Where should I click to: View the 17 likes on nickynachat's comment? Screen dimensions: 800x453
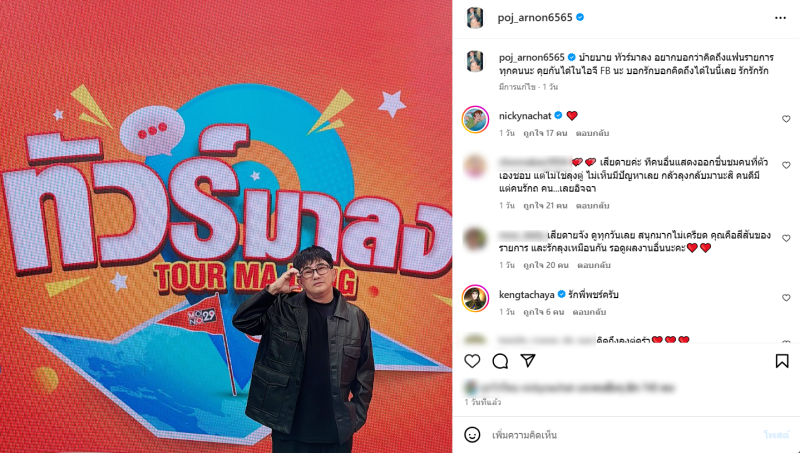pyautogui.click(x=545, y=133)
